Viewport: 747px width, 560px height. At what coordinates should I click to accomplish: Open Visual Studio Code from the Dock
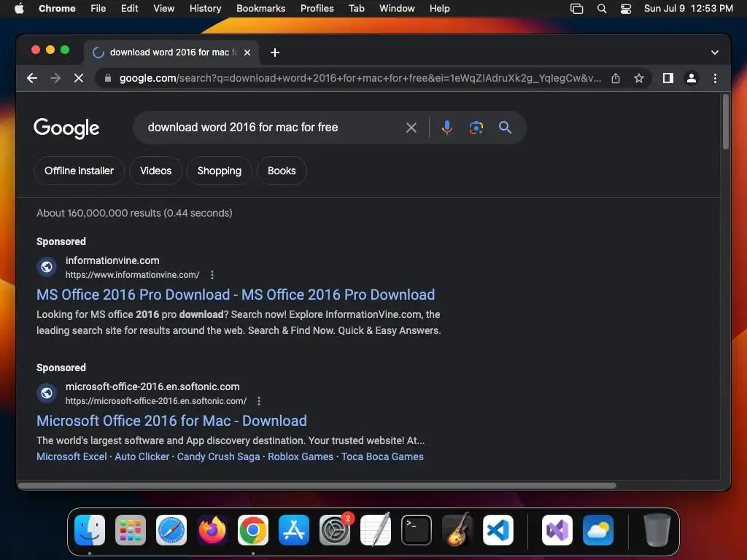(x=498, y=530)
